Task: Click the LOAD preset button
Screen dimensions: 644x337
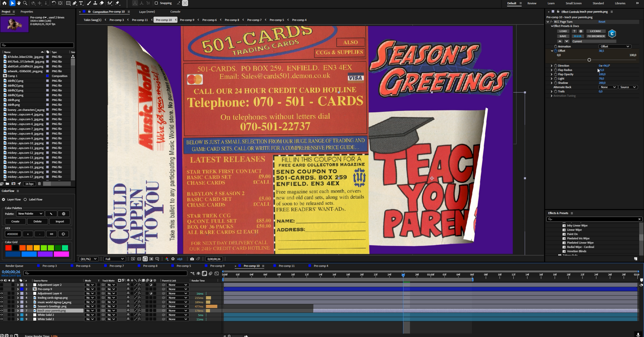Action: [x=563, y=31]
